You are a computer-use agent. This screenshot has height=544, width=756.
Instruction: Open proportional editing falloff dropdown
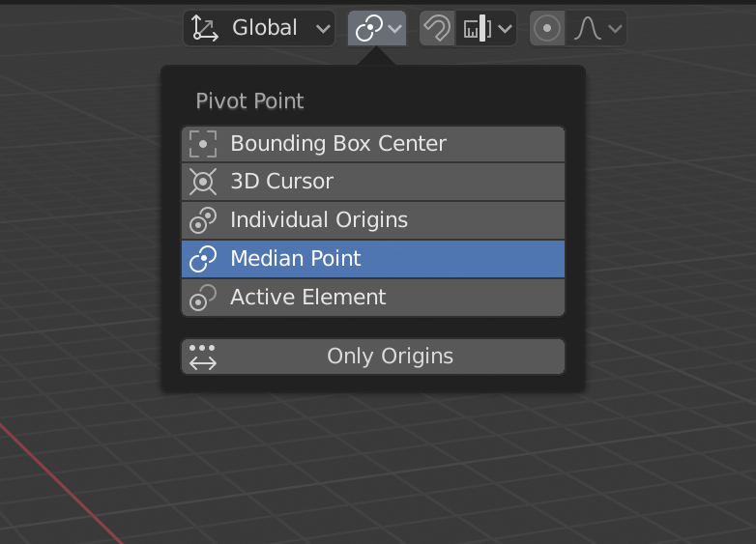596,28
